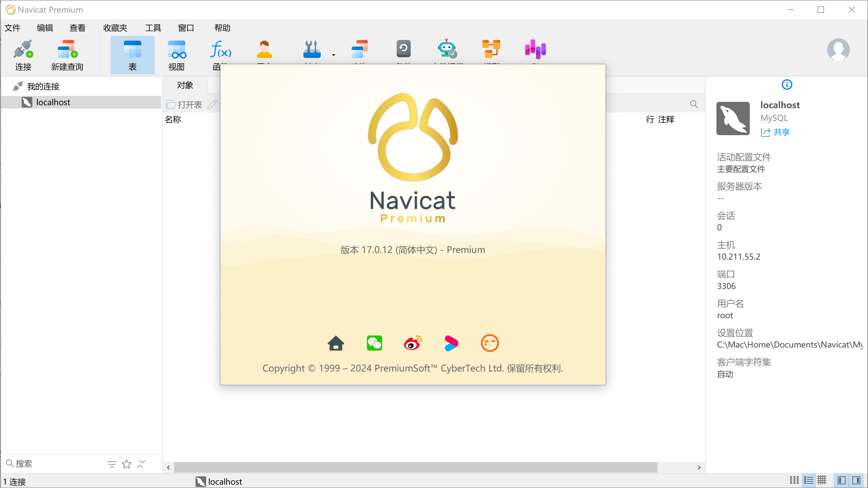Screen dimensions: 868x488
Task: Open the 查看 menu
Action: pos(78,28)
